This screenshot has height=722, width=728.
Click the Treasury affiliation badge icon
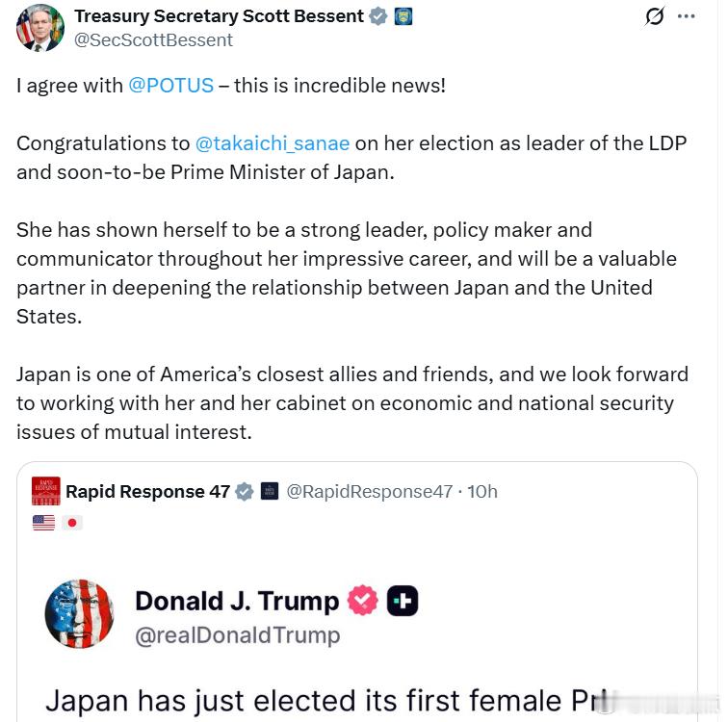(x=403, y=16)
